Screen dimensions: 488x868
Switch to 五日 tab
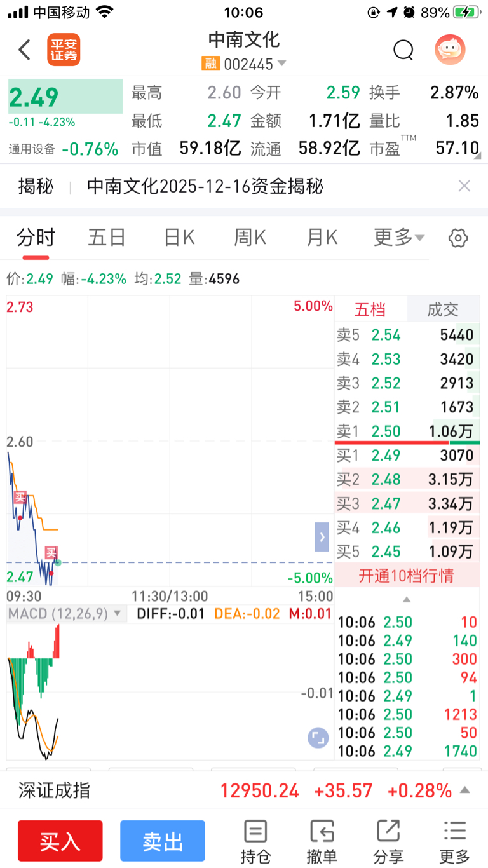(107, 238)
